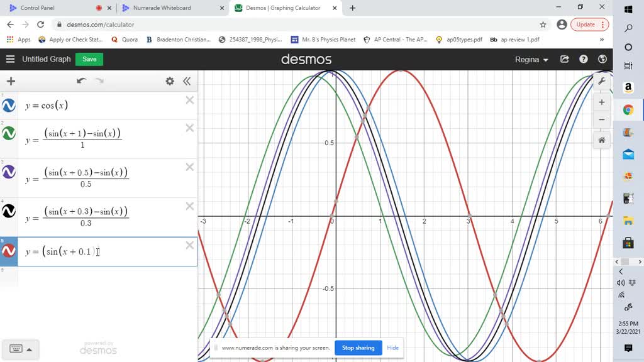This screenshot has height=362, width=644.
Task: Open the ap05types.pdf bookmark
Action: tap(459, 40)
